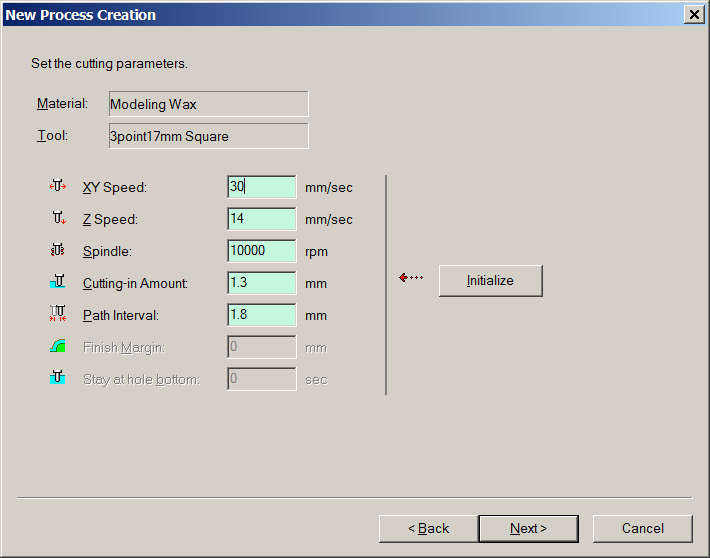Edit the Path Interval field 1.8
Image resolution: width=710 pixels, height=558 pixels.
pyautogui.click(x=262, y=315)
